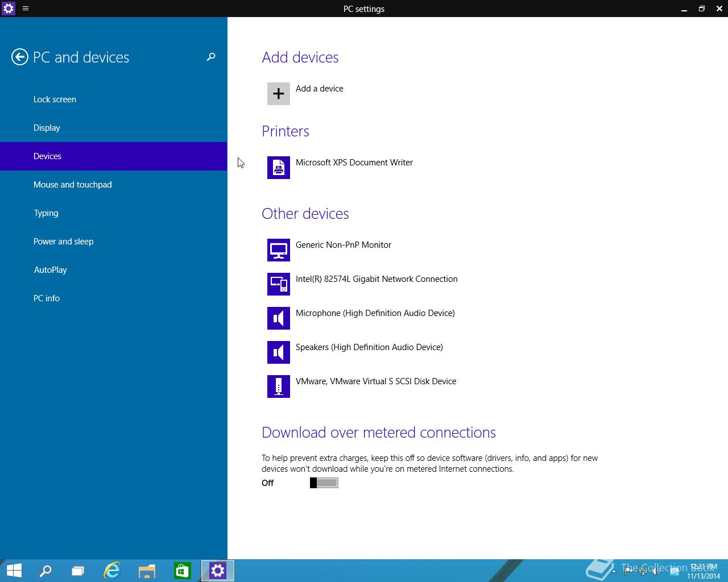This screenshot has height=582, width=728.
Task: Click the Other devices section heading
Action: 305,214
